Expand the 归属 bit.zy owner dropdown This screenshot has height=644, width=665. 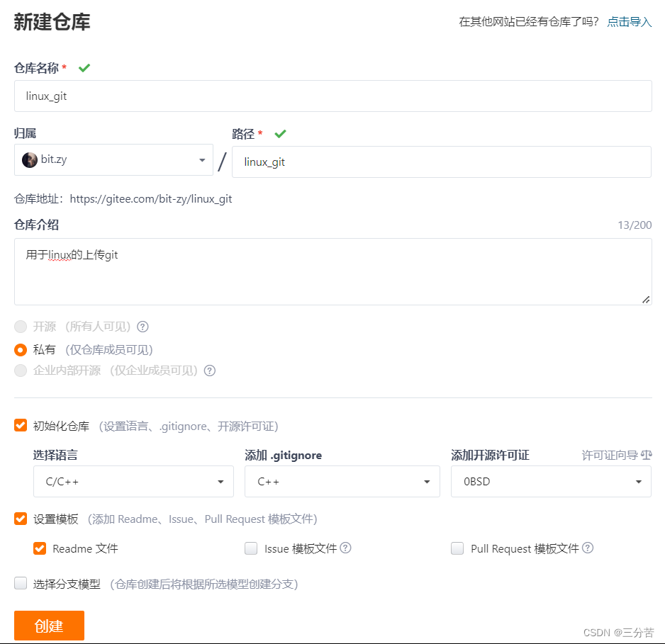[x=113, y=159]
